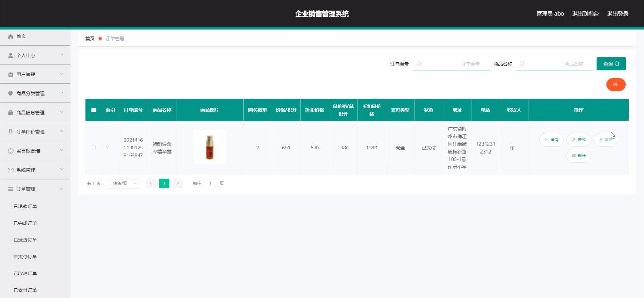This screenshot has height=298, width=644.
Task: Collapse the 订单管理 menu chevron
Action: coord(62,189)
